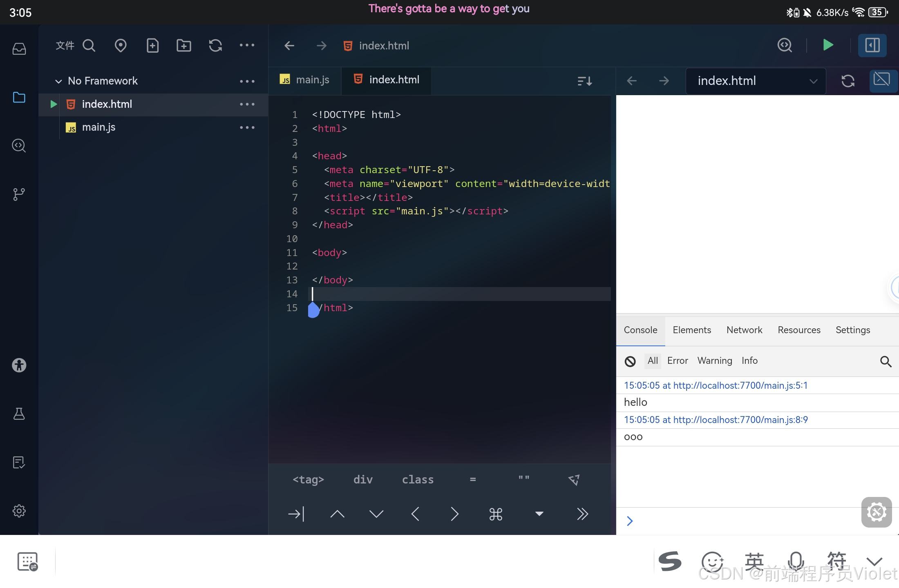Viewport: 899px width, 588px height.
Task: Open the lab flask icon in sidebar
Action: tap(19, 414)
